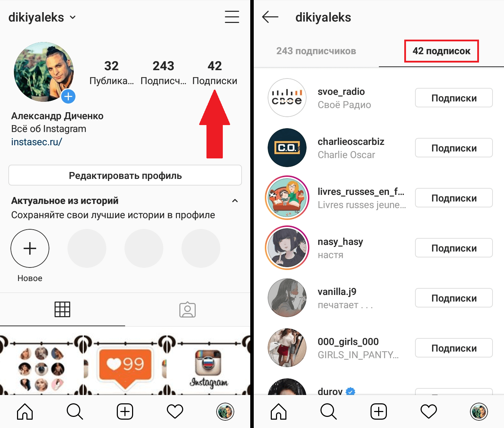504x428 pixels.
Task: Tap the add post icon in right bar
Action: 379,412
